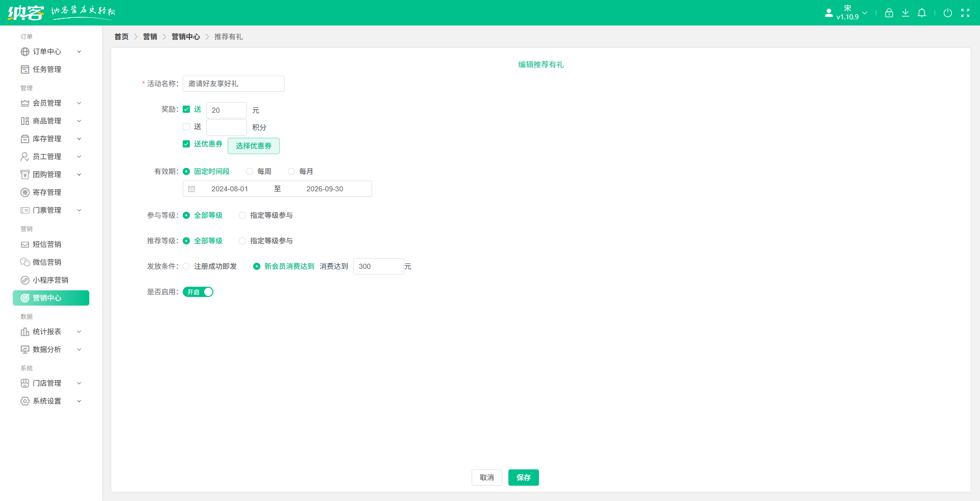Screen dimensions: 980x501
Task: Click the 数据分析 icon
Action: click(24, 349)
